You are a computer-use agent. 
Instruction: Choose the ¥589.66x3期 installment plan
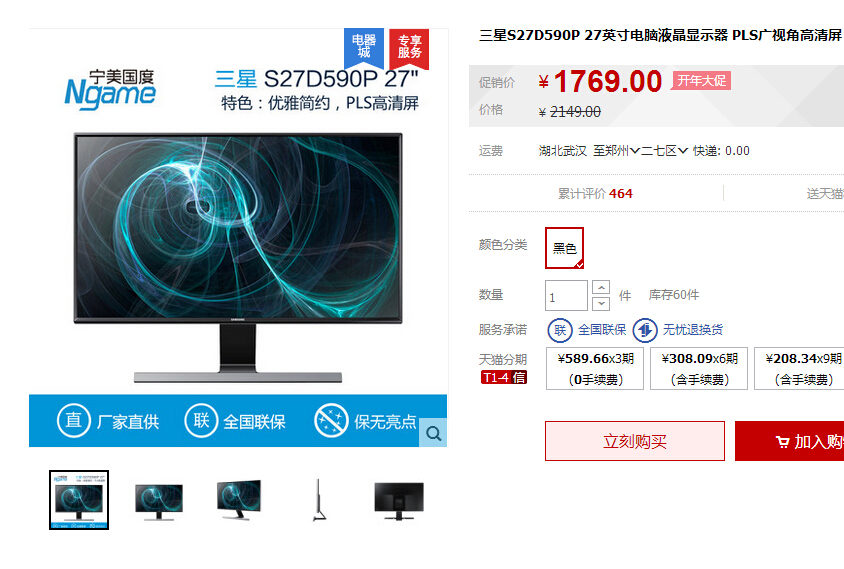[x=595, y=368]
